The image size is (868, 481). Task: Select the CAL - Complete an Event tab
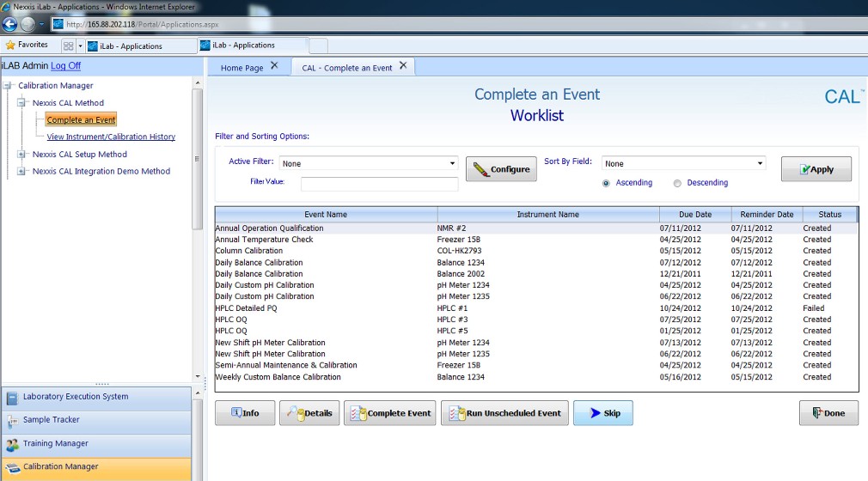pyautogui.click(x=346, y=68)
